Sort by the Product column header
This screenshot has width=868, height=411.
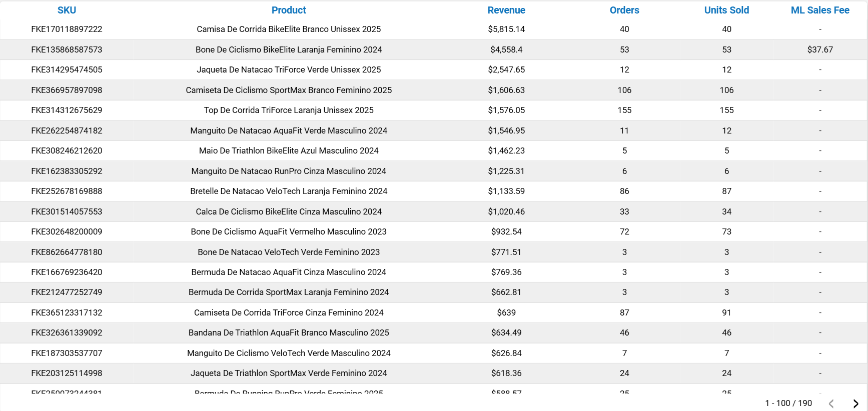click(x=289, y=10)
